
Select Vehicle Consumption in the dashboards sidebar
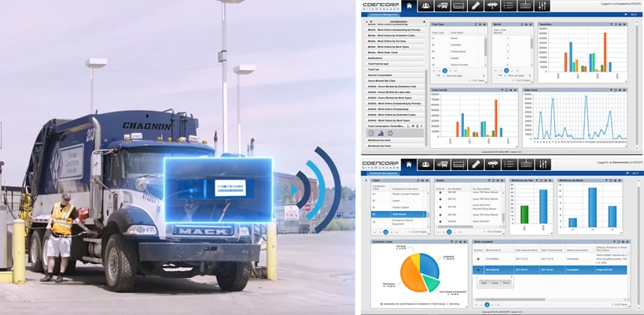pos(395,76)
